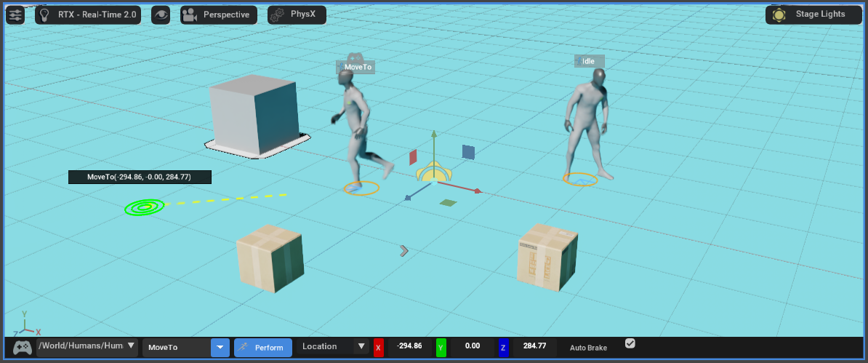
Task: Select the right cardboard box
Action: [548, 257]
